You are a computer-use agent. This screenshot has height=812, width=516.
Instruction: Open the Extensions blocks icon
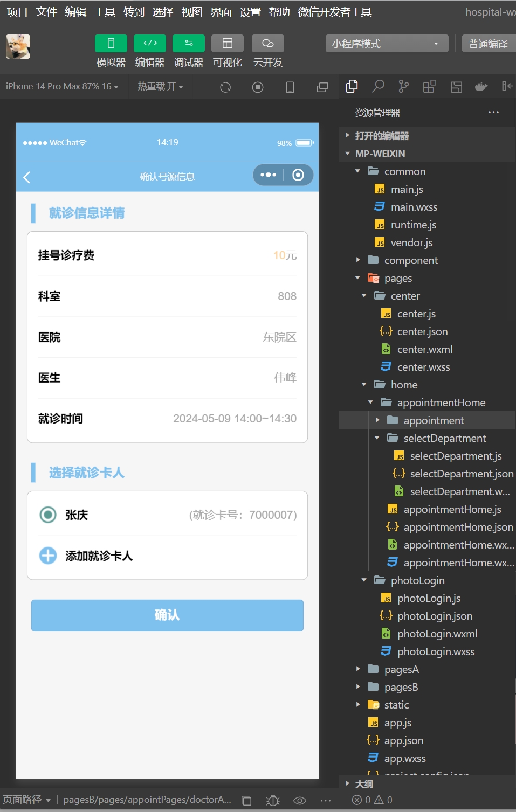click(x=430, y=86)
